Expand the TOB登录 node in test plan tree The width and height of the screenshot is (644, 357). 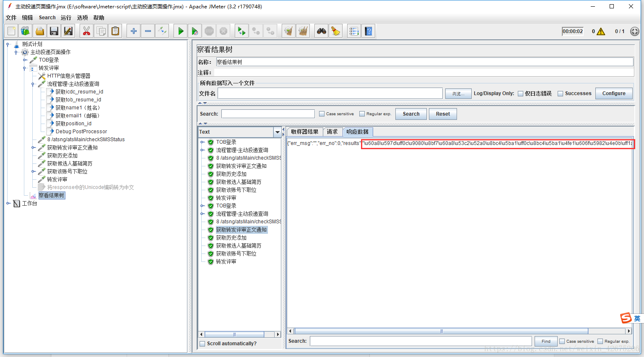[25, 60]
